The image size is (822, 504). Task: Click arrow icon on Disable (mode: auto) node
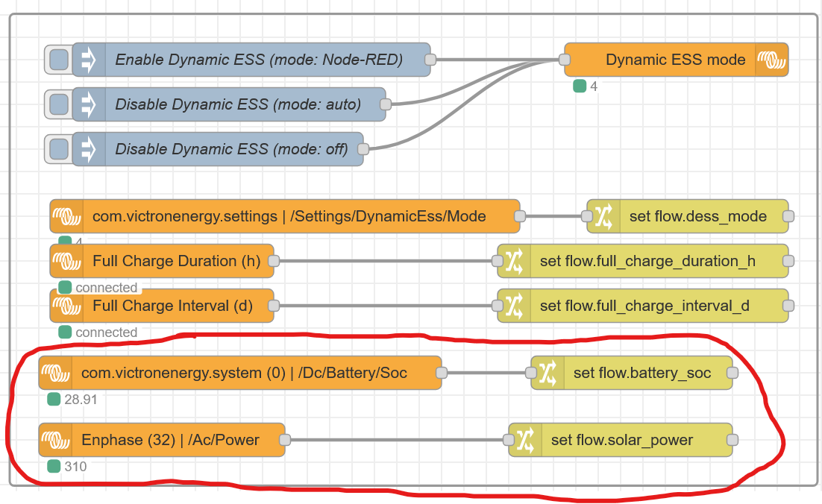pos(89,104)
